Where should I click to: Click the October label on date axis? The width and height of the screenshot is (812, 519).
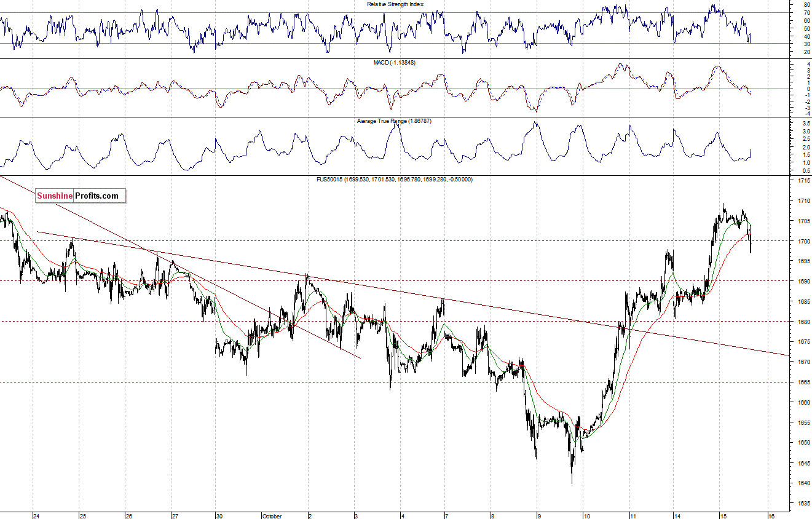pos(272,516)
